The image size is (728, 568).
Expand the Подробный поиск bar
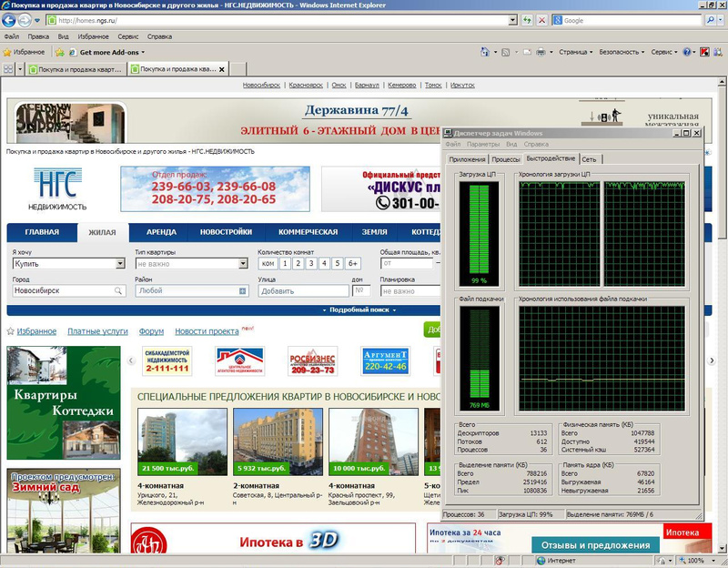click(x=359, y=309)
